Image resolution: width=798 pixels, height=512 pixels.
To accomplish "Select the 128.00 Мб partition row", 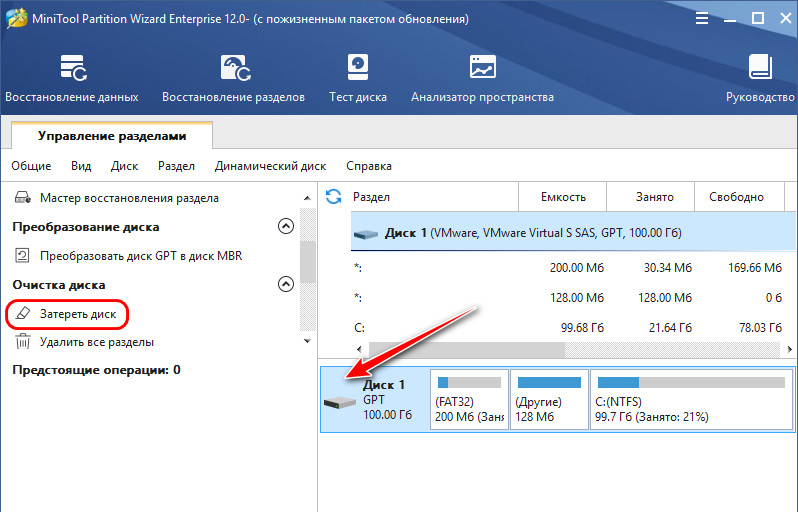I will tap(574, 298).
